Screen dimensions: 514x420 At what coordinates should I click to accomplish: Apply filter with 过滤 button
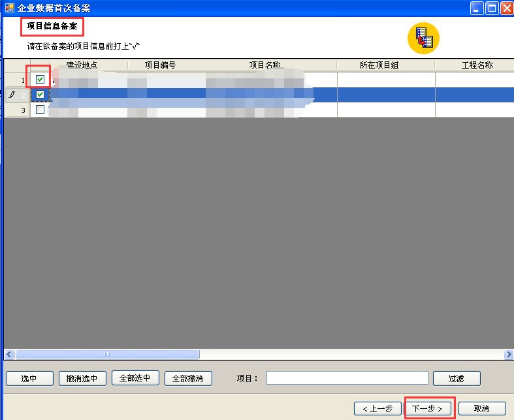pyautogui.click(x=457, y=379)
